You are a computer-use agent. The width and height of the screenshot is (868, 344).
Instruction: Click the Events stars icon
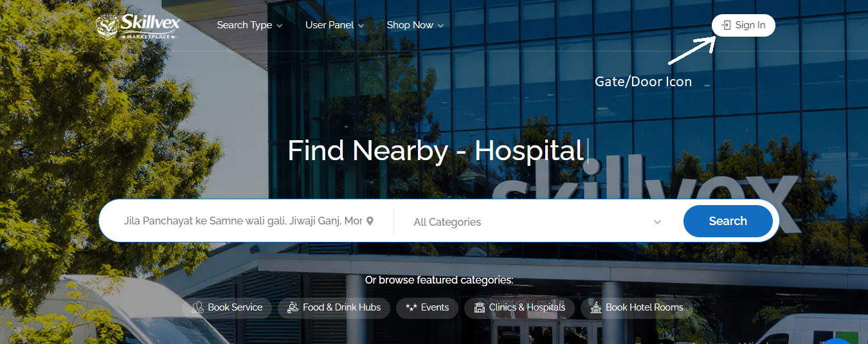[411, 307]
